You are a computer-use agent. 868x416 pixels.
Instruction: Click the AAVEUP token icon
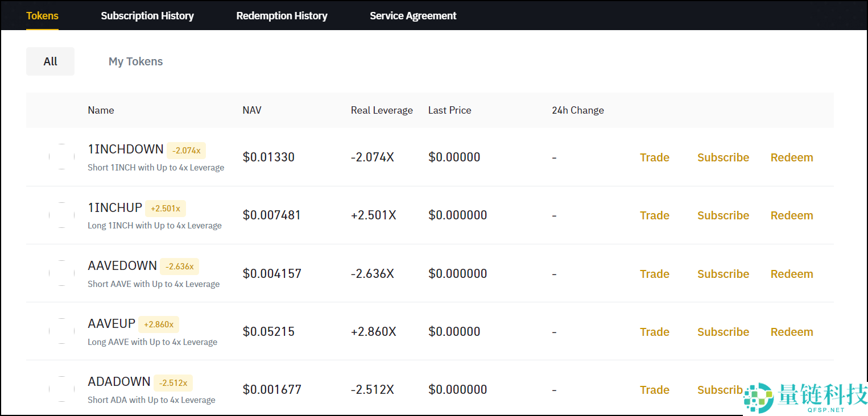pos(61,331)
